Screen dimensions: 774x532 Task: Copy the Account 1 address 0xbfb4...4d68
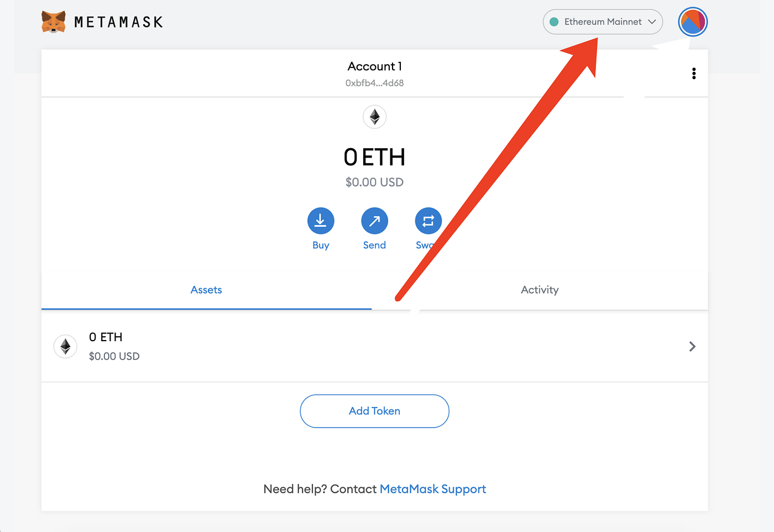(375, 83)
